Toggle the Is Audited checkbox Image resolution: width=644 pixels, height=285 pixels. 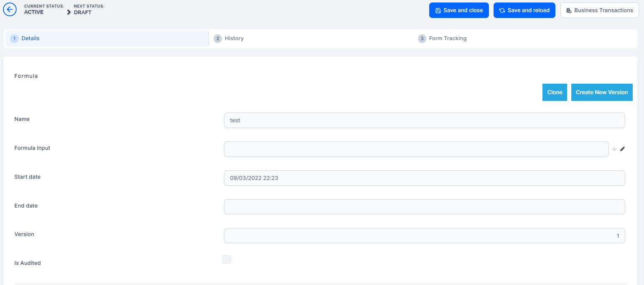click(x=227, y=259)
